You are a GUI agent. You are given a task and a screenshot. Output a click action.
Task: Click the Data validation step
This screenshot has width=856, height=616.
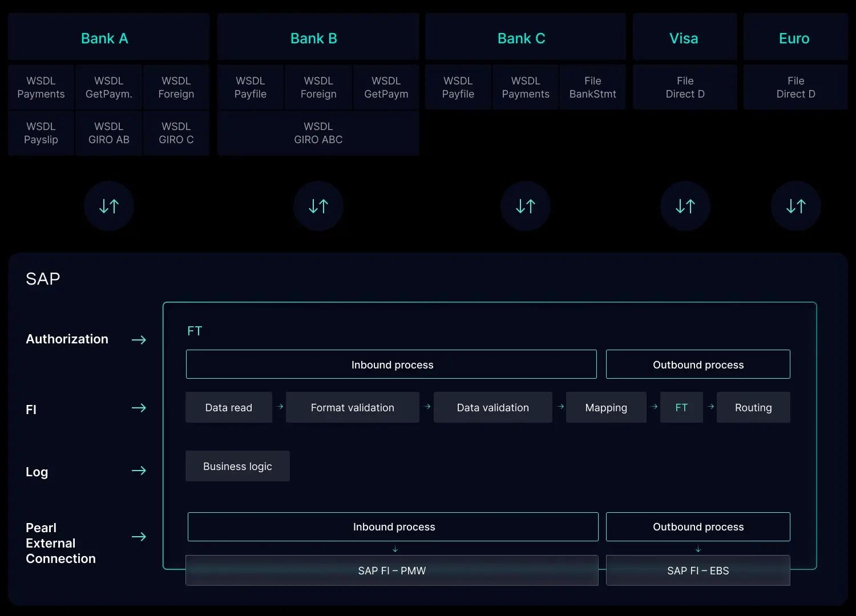point(493,407)
